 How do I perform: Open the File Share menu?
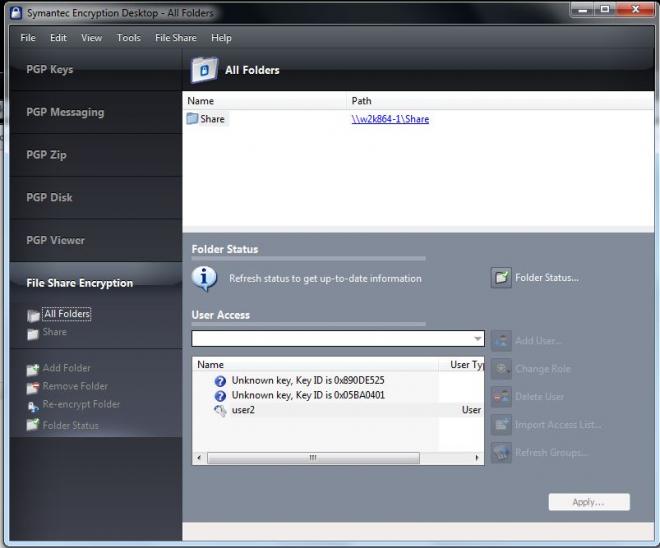pyautogui.click(x=176, y=38)
